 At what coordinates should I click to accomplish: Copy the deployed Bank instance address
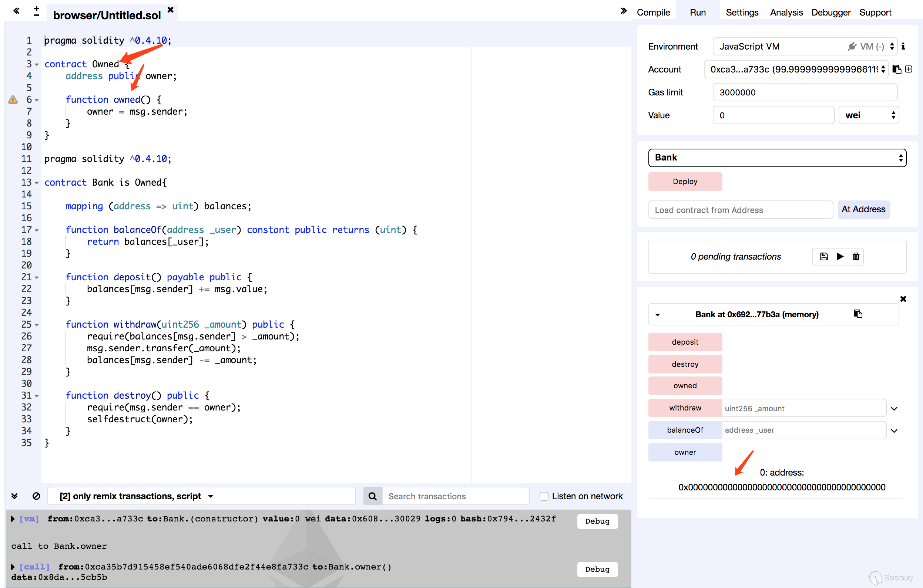(x=858, y=314)
